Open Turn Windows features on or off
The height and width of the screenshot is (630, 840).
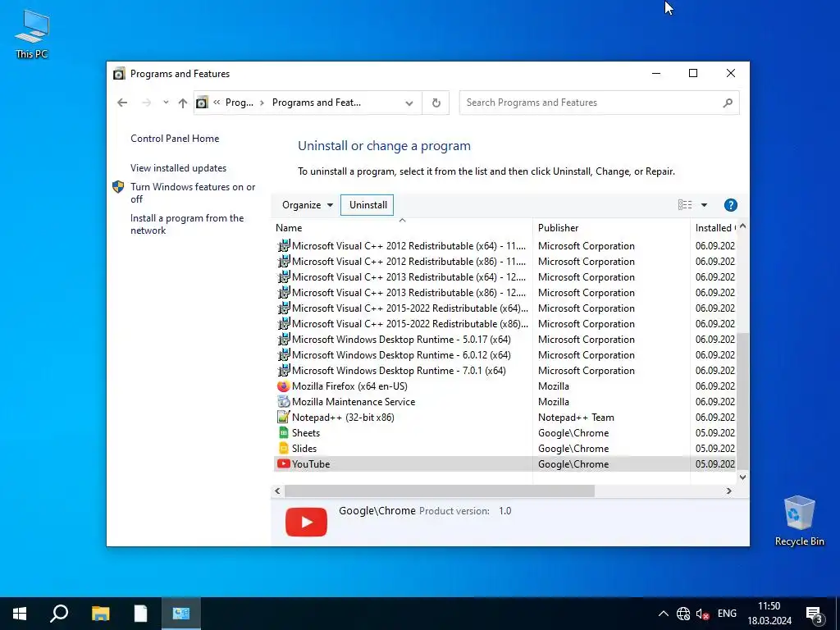193,193
